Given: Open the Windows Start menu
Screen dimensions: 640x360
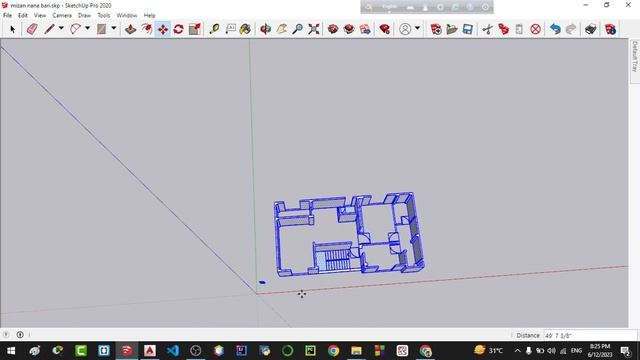Looking at the screenshot, I should point(11,351).
